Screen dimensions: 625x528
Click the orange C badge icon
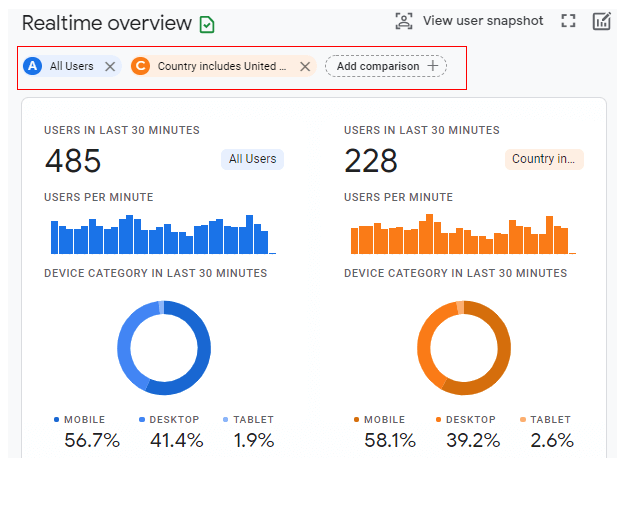(x=141, y=66)
